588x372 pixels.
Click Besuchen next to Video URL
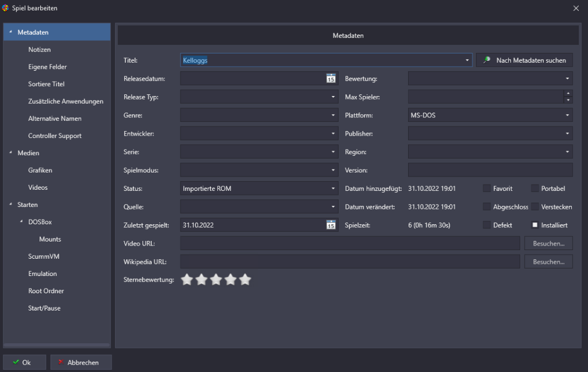[548, 243]
